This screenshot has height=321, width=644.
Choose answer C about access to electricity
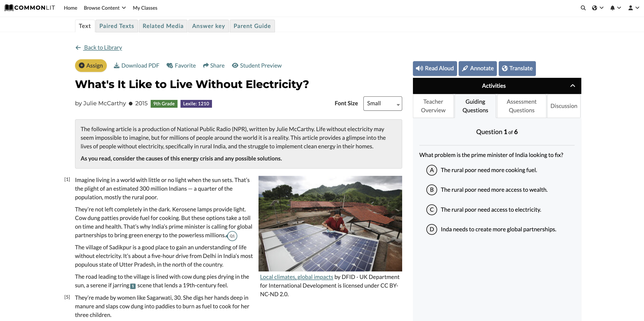coord(484,210)
